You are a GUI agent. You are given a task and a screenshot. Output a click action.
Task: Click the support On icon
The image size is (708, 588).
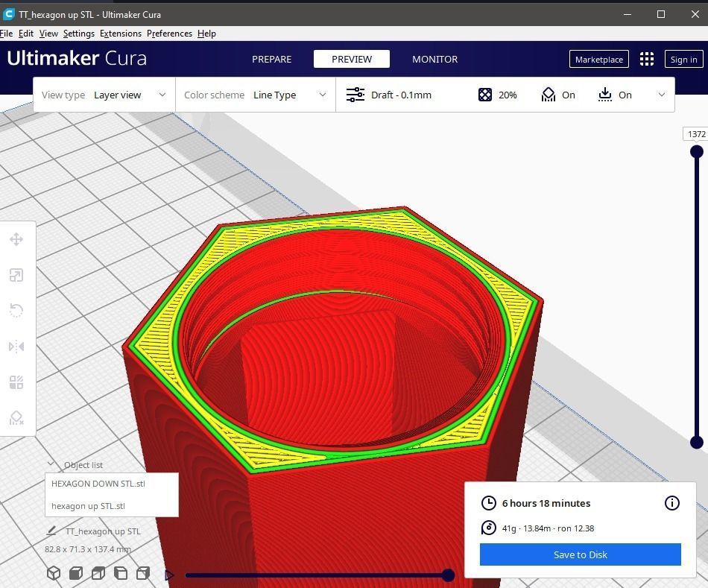[x=549, y=95]
